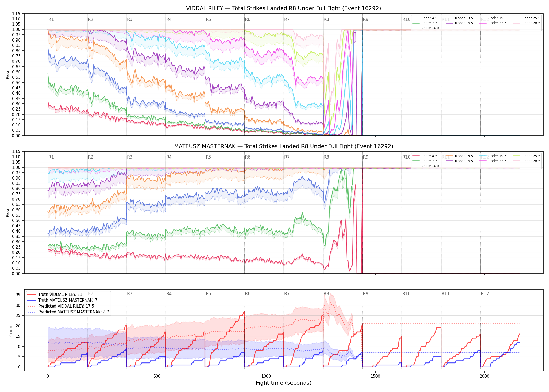This screenshot has height=392, width=549.
Task: Click R10 round marker in Viddal Riley chart
Action: point(406,19)
